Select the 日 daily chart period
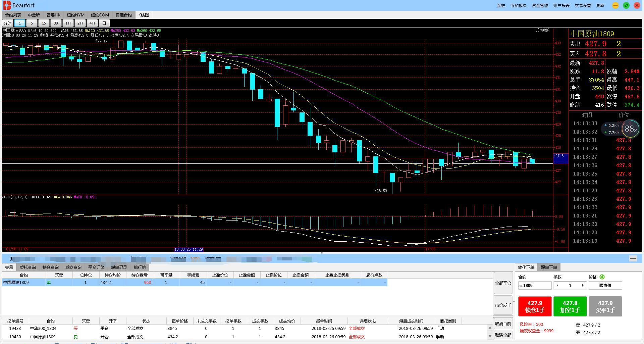Image resolution: width=644 pixels, height=344 pixels. point(104,23)
